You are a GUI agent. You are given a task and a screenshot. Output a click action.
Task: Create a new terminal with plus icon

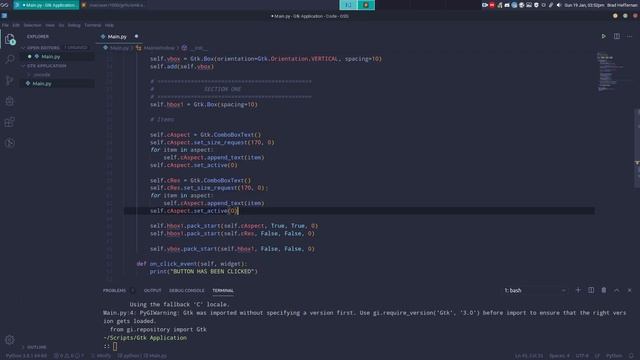click(x=578, y=290)
